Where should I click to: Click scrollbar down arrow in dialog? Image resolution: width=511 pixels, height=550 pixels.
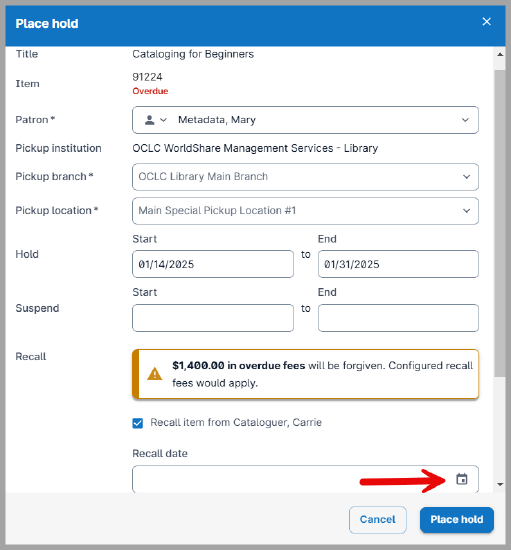pyautogui.click(x=500, y=484)
